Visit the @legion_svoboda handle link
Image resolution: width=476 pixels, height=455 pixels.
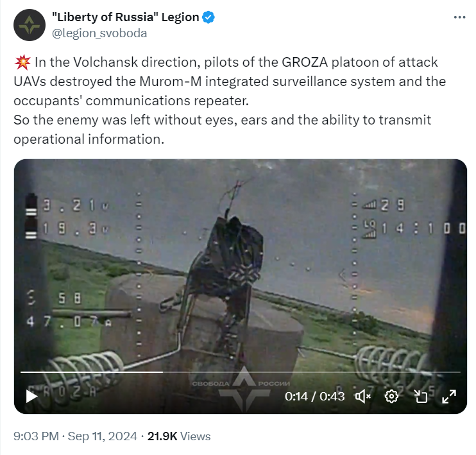[99, 33]
